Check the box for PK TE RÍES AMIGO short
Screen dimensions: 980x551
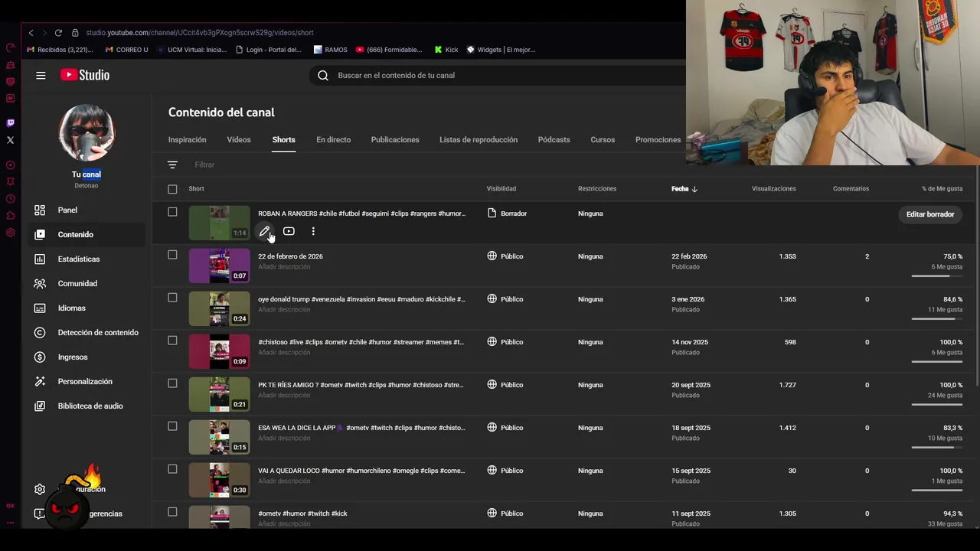tap(172, 383)
